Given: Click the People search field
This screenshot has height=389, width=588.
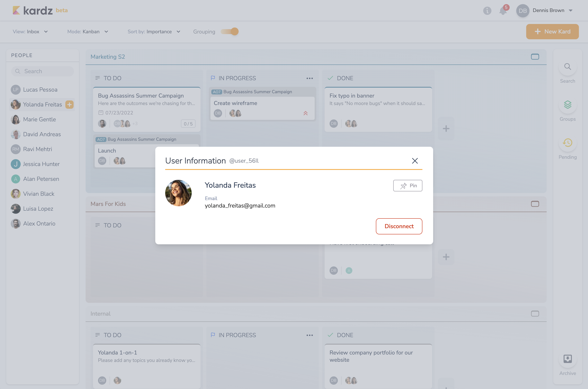Looking at the screenshot, I should point(42,71).
